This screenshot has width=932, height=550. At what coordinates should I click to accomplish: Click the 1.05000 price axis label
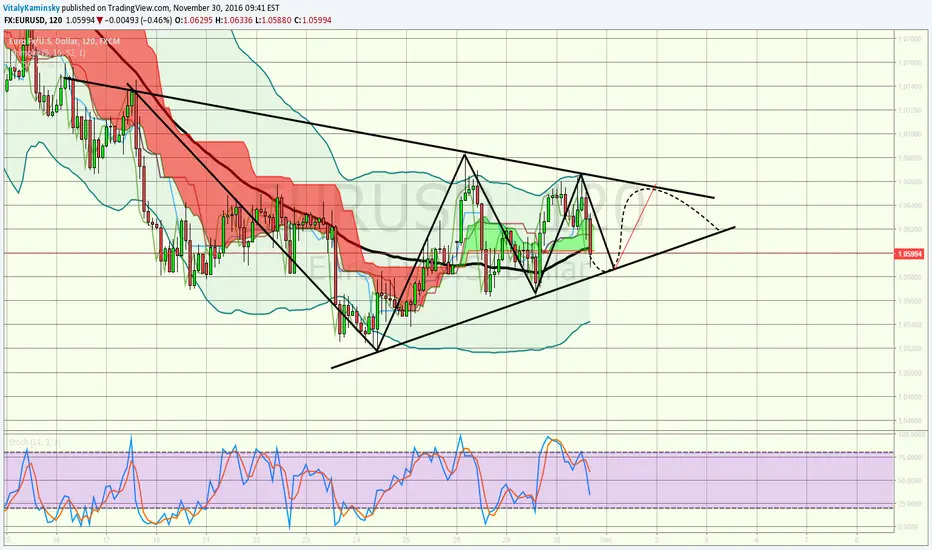pyautogui.click(x=910, y=373)
